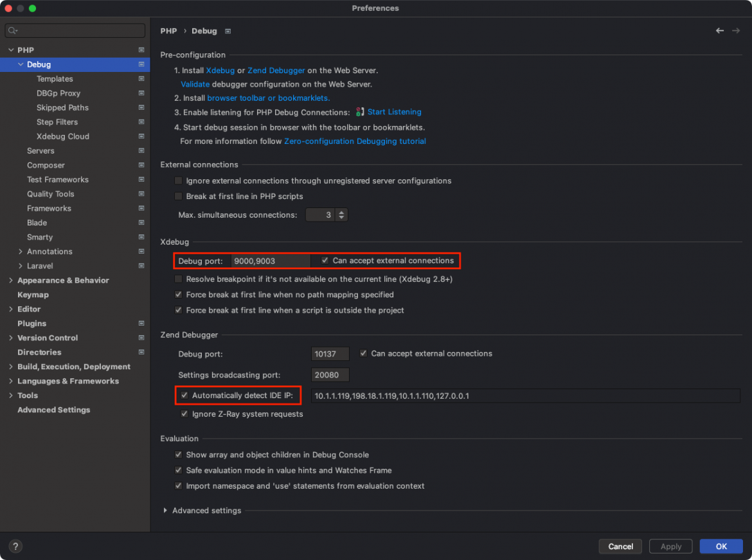Open the Xdebug download link
Screen dimensions: 752x560
(x=220, y=71)
